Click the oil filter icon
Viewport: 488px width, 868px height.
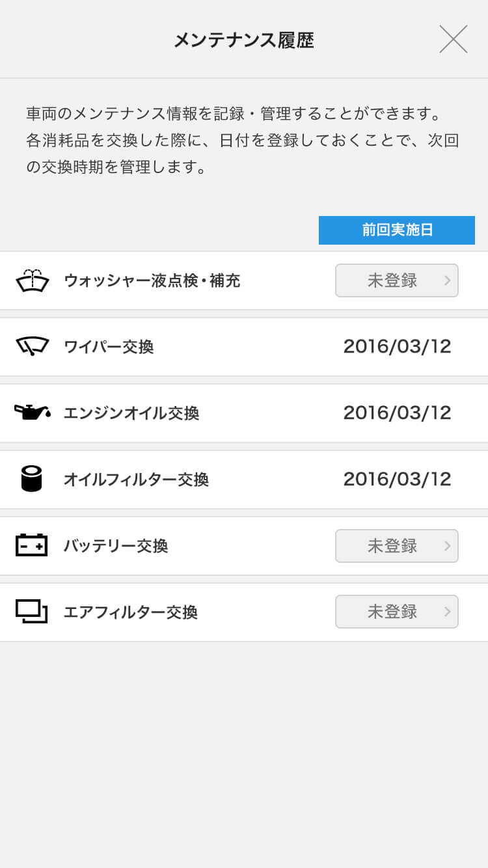tap(31, 479)
